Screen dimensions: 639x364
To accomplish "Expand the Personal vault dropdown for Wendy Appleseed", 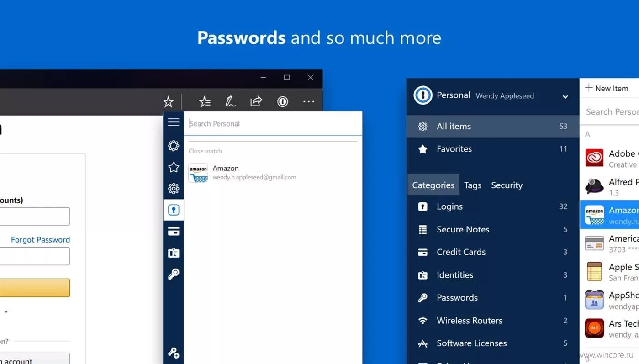I will [565, 97].
